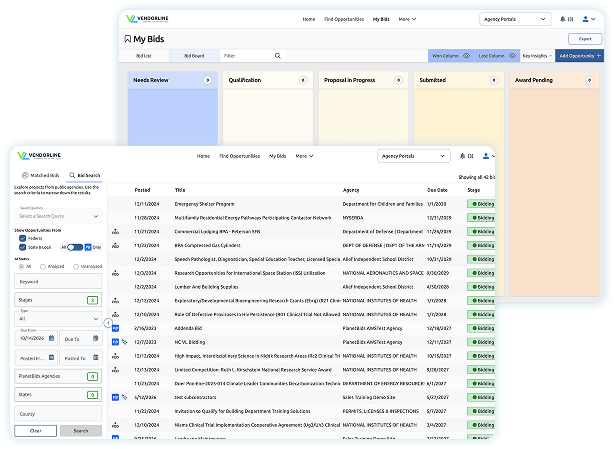614x449 pixels.
Task: Click the Filter field on Bid Board
Action: (x=253, y=56)
